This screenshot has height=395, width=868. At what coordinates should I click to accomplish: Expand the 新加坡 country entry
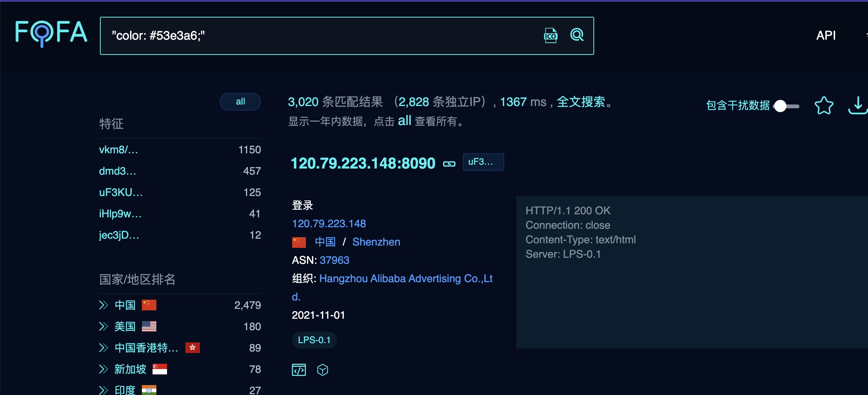pos(103,369)
